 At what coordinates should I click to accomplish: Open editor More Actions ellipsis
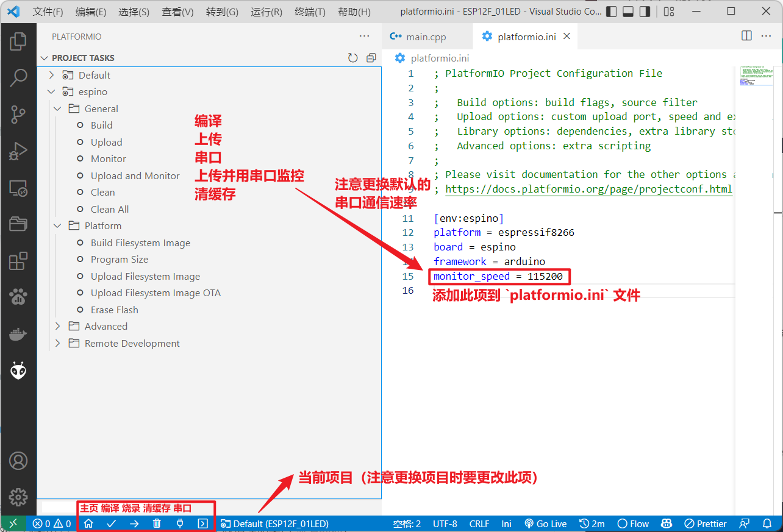[766, 36]
